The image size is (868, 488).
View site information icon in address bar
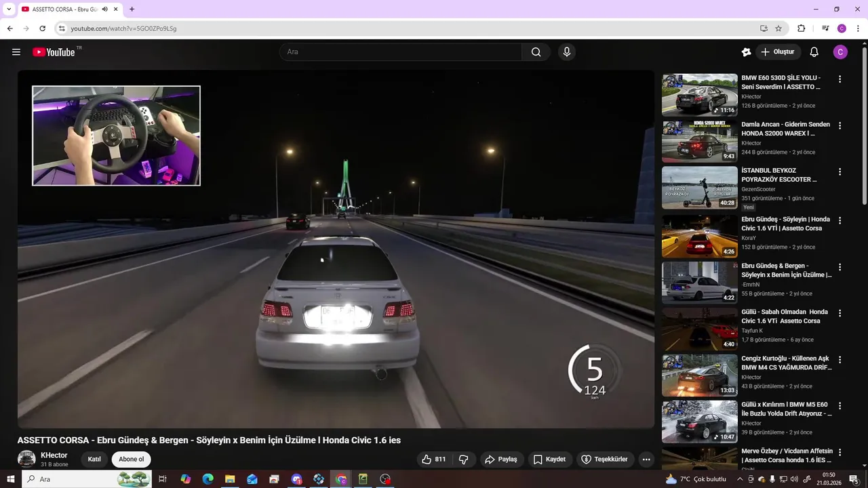pos(62,28)
